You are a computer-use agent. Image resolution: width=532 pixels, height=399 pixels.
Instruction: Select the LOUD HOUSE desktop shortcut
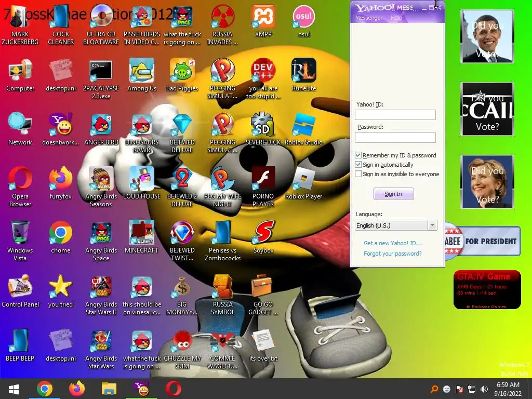tap(142, 183)
